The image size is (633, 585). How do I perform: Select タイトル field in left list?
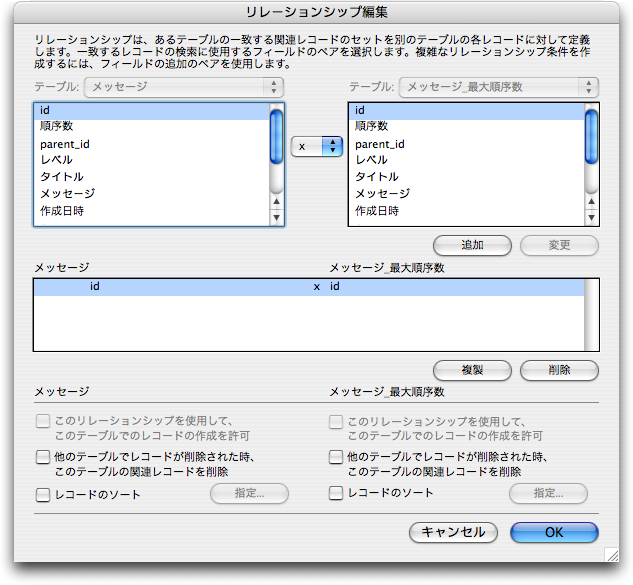tap(62, 177)
